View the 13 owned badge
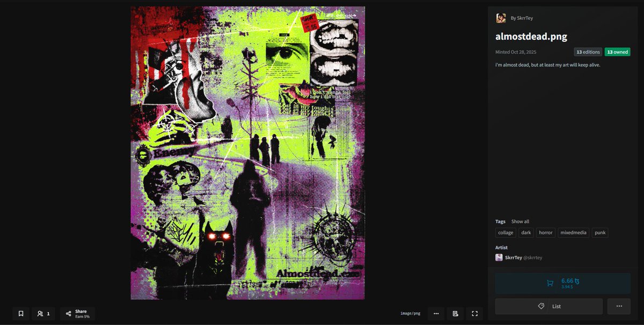Image resolution: width=644 pixels, height=325 pixels. coord(618,52)
